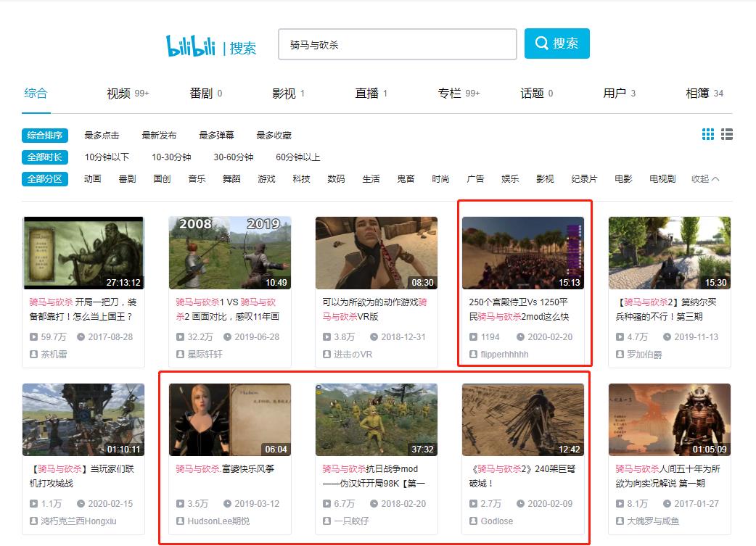
Task: Open the 01:05:09 samurai video thumbnail
Action: coord(670,420)
